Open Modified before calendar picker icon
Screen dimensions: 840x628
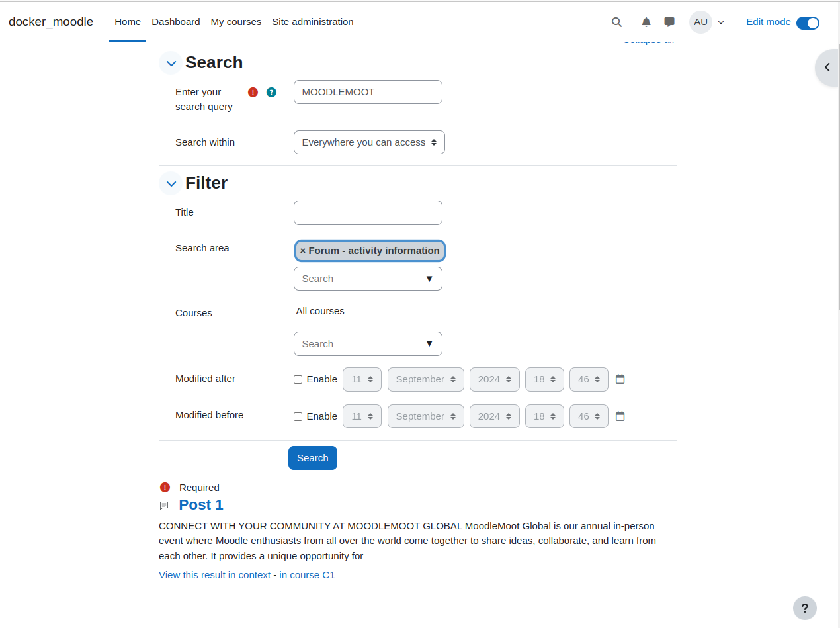tap(620, 416)
